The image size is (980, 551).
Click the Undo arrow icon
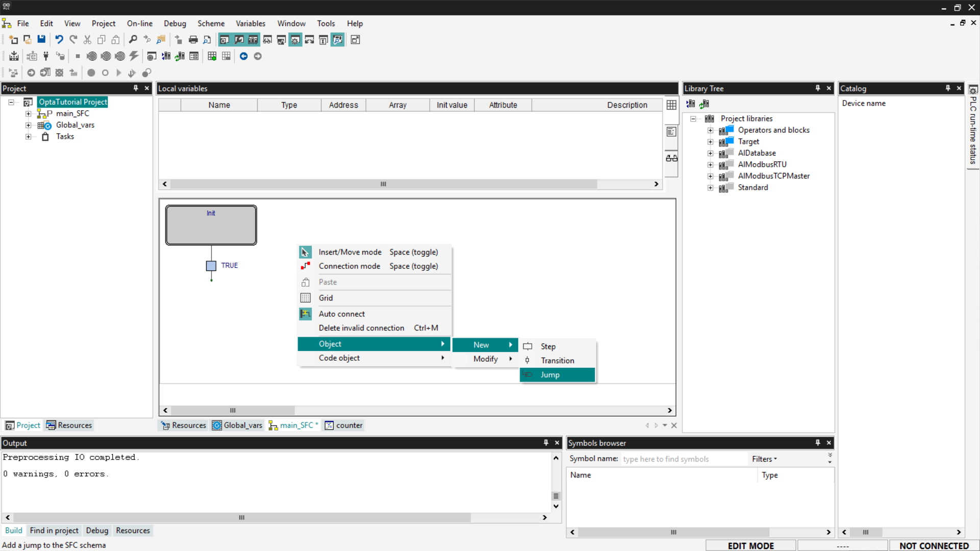point(59,40)
